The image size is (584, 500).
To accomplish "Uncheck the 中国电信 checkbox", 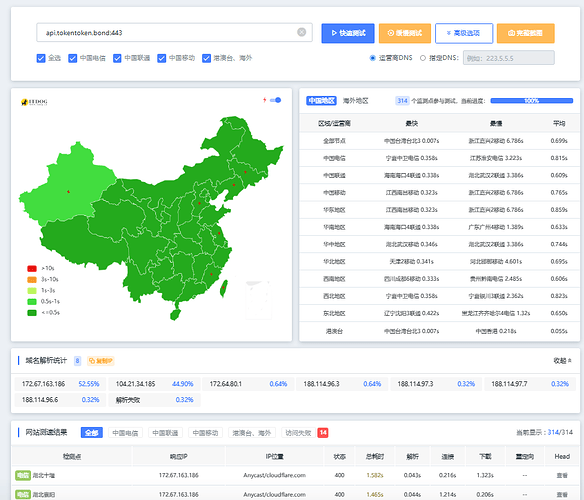I will 73,58.
